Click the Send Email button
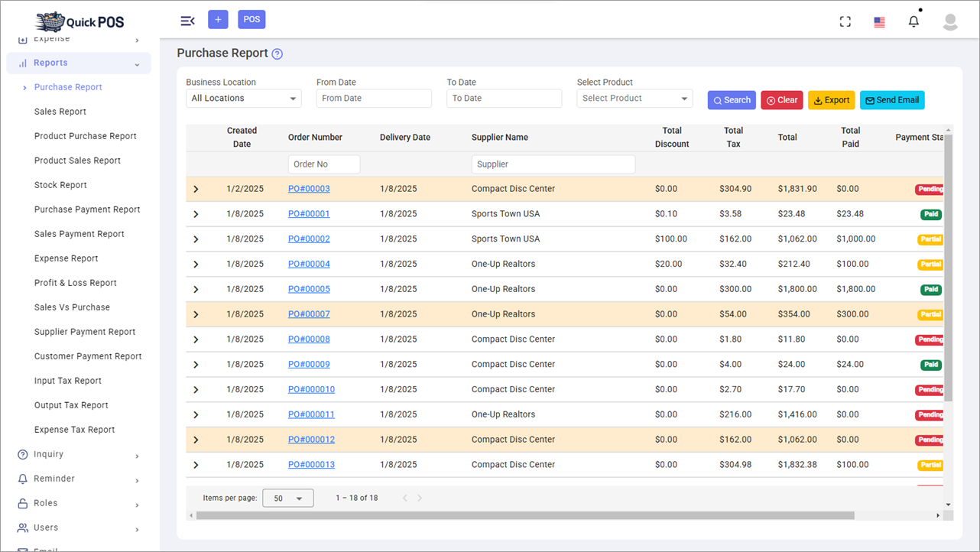This screenshot has width=980, height=552. coord(892,99)
